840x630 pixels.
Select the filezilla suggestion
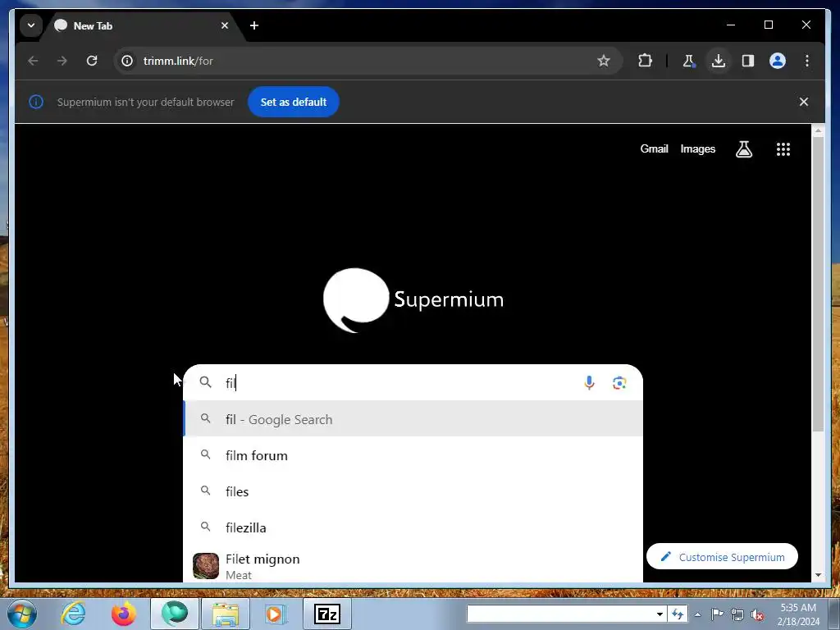[x=413, y=527]
